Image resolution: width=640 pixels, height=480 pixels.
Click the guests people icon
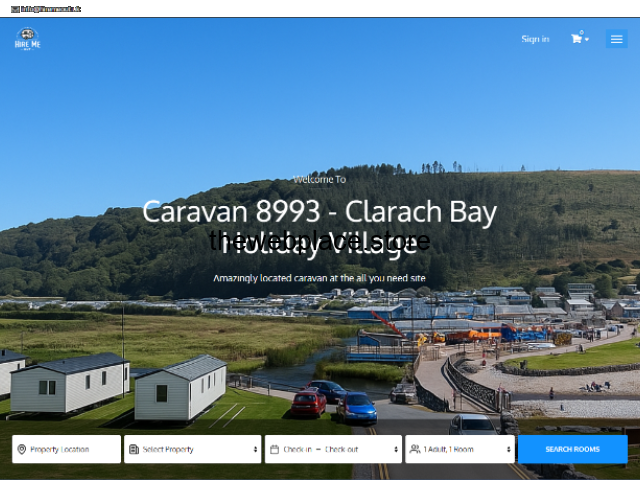click(x=415, y=449)
